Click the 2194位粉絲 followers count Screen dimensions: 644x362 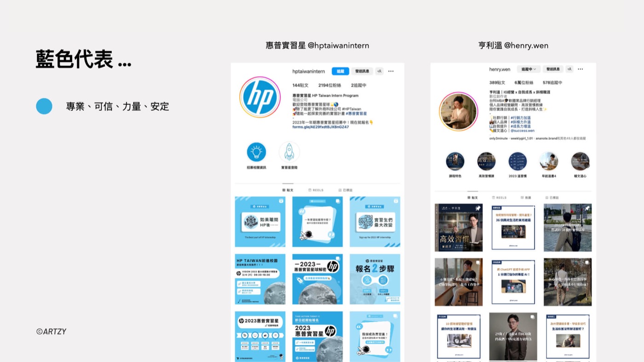point(330,85)
